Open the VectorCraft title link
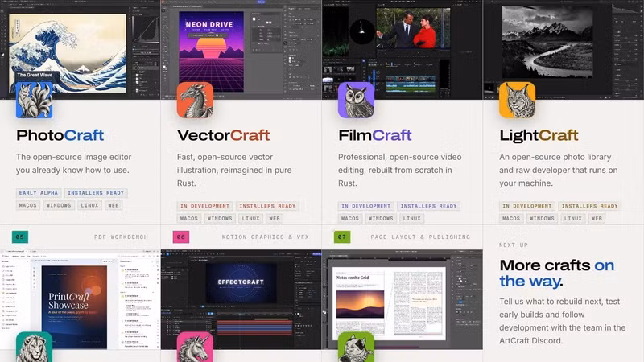This screenshot has width=644, height=362. pos(224,135)
